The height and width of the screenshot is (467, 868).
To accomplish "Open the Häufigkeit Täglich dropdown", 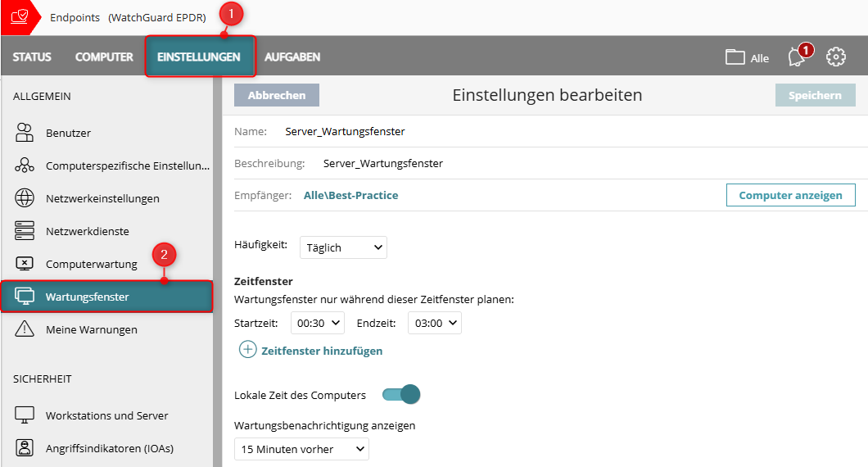I will click(343, 247).
